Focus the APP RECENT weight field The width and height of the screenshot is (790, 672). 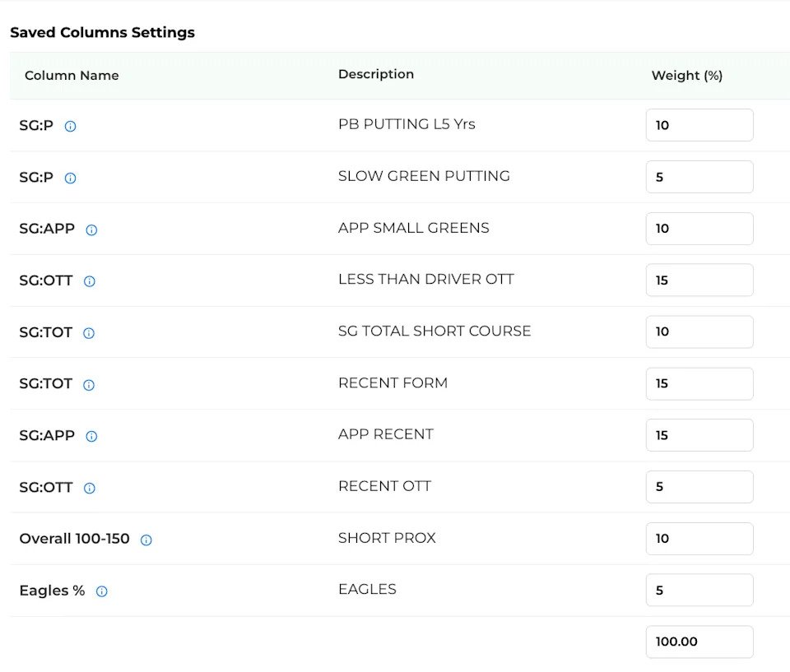click(699, 435)
